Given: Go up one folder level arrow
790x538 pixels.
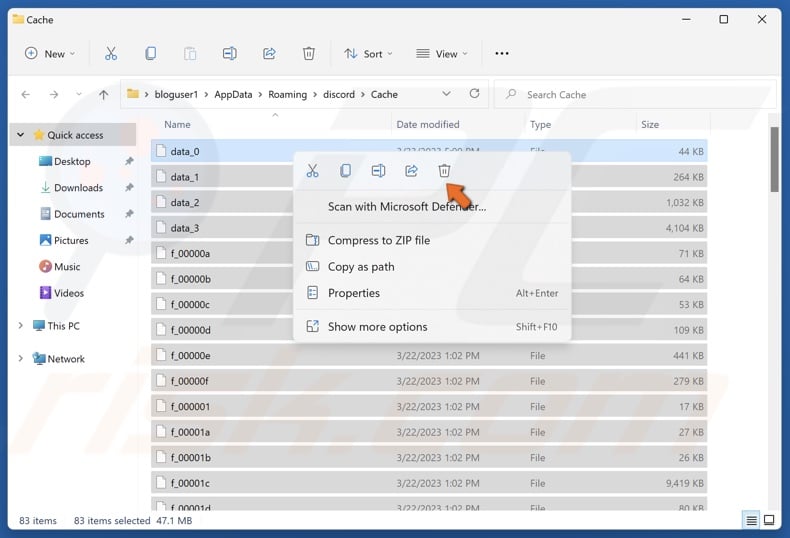Looking at the screenshot, I should pos(103,94).
